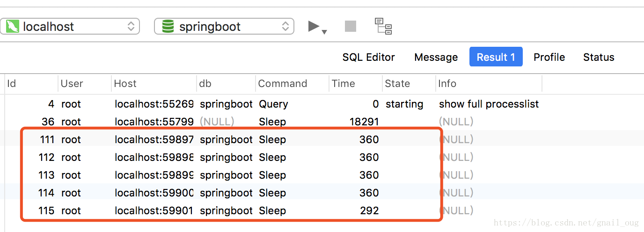Click the localhost:59901 host cell

(x=154, y=210)
